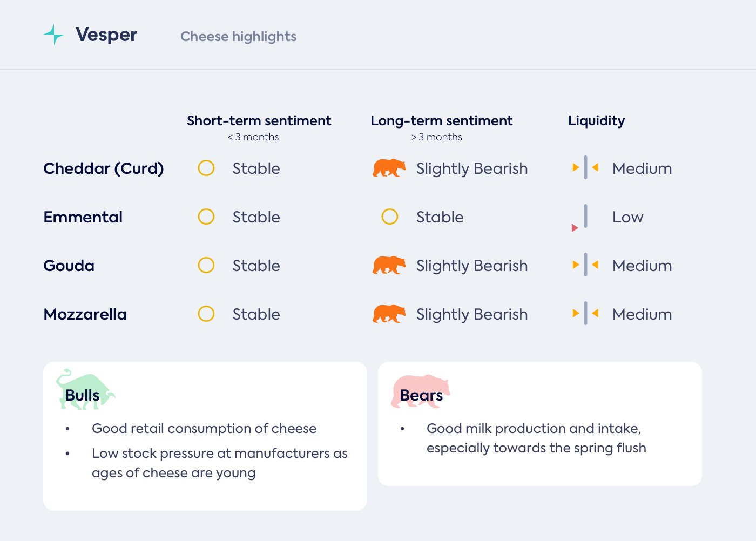Click the bear icon in Gouda row

(x=389, y=265)
